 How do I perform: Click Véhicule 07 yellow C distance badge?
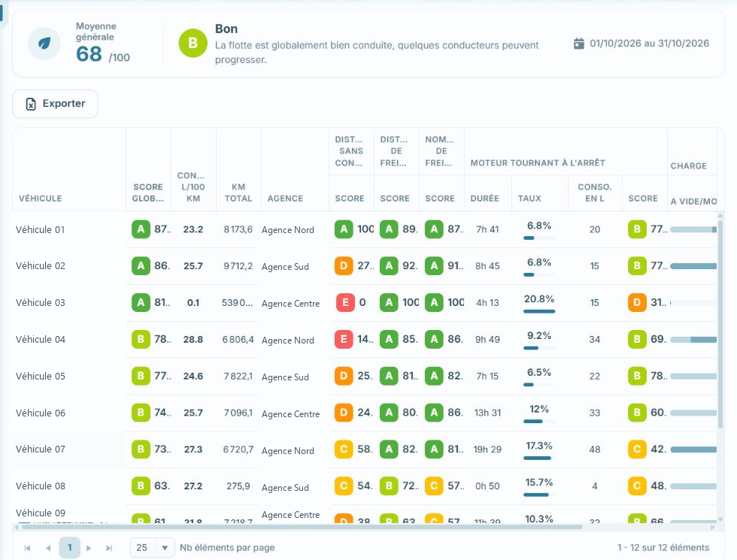(344, 450)
